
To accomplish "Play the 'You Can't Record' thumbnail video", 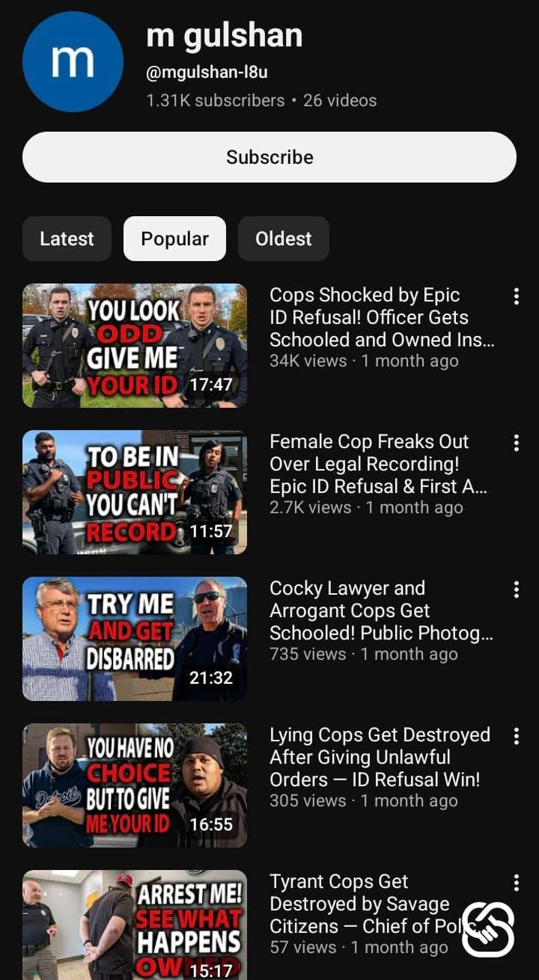I will [135, 492].
